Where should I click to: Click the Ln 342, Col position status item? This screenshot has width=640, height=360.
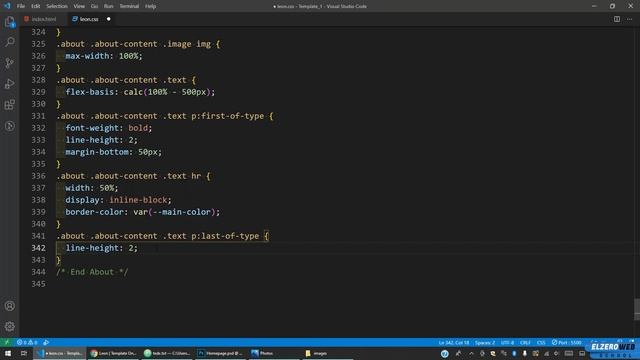coord(454,342)
